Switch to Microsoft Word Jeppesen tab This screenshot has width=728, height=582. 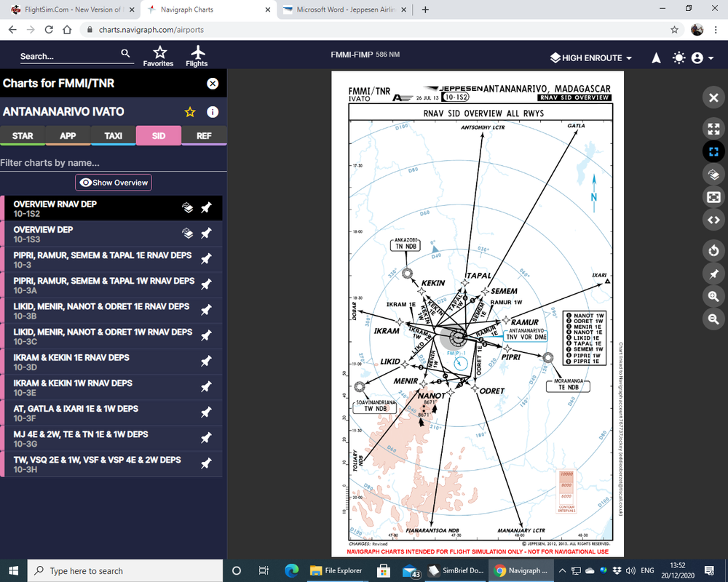[x=344, y=9]
